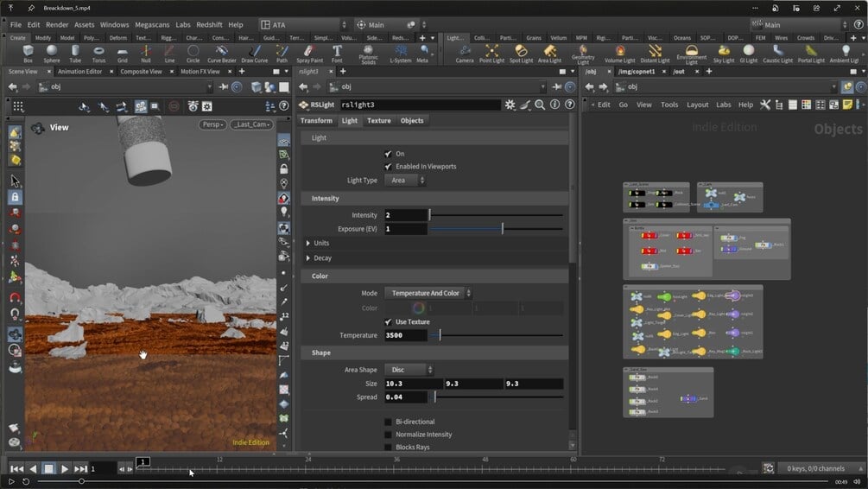Open the File menu

click(x=16, y=25)
